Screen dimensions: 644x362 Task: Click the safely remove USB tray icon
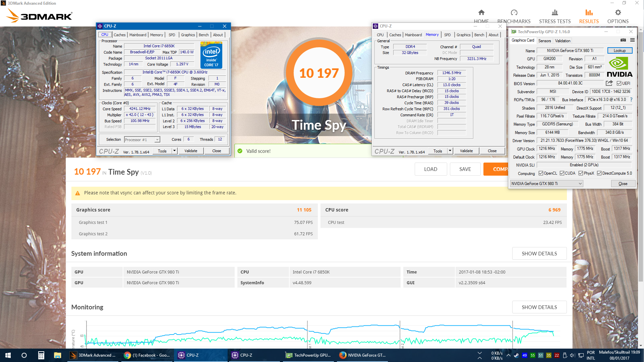point(565,355)
